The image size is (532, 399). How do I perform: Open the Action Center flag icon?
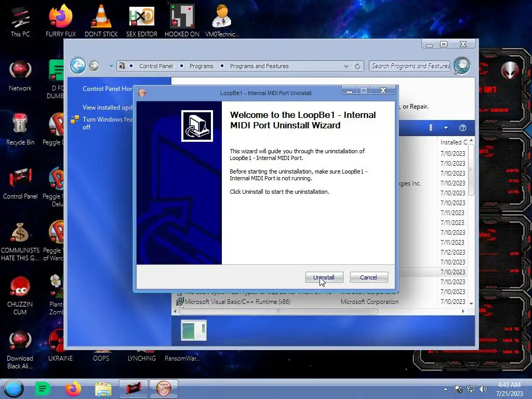(458, 389)
